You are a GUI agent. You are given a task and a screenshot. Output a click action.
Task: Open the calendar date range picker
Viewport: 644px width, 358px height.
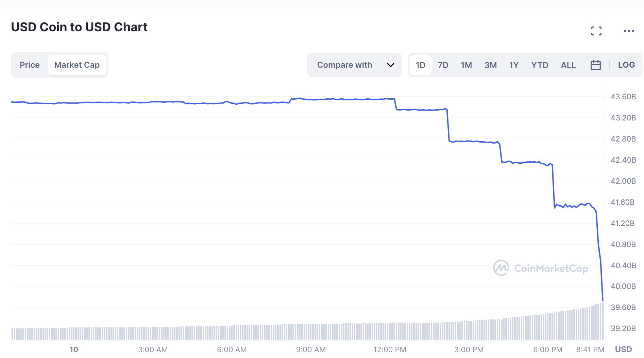point(595,65)
